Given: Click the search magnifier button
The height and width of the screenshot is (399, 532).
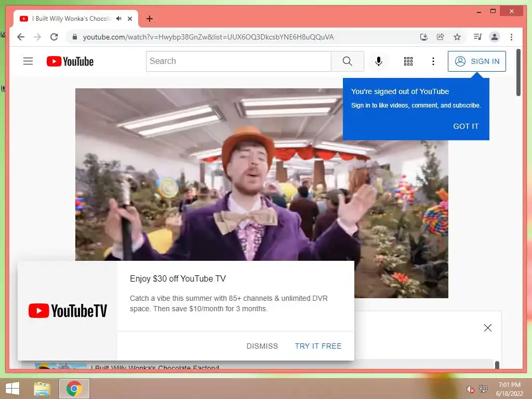Looking at the screenshot, I should click(347, 61).
